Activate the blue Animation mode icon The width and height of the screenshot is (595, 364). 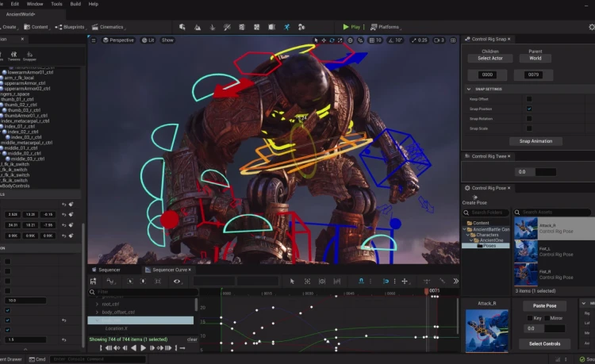[287, 27]
